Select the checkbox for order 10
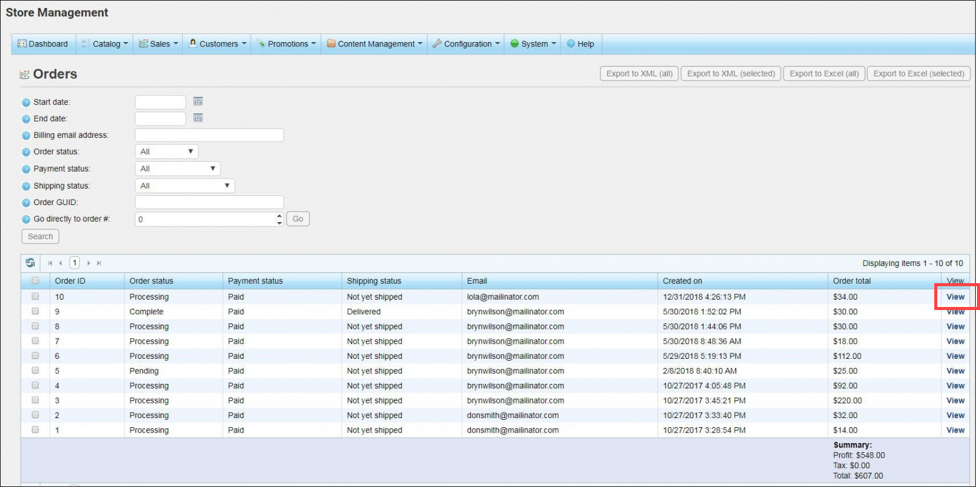The width and height of the screenshot is (980, 487). pyautogui.click(x=35, y=297)
